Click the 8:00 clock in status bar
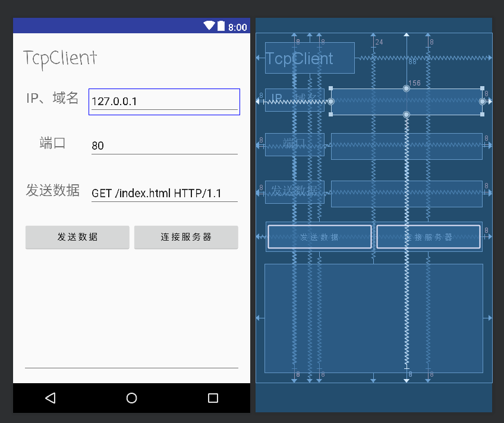 (x=238, y=27)
